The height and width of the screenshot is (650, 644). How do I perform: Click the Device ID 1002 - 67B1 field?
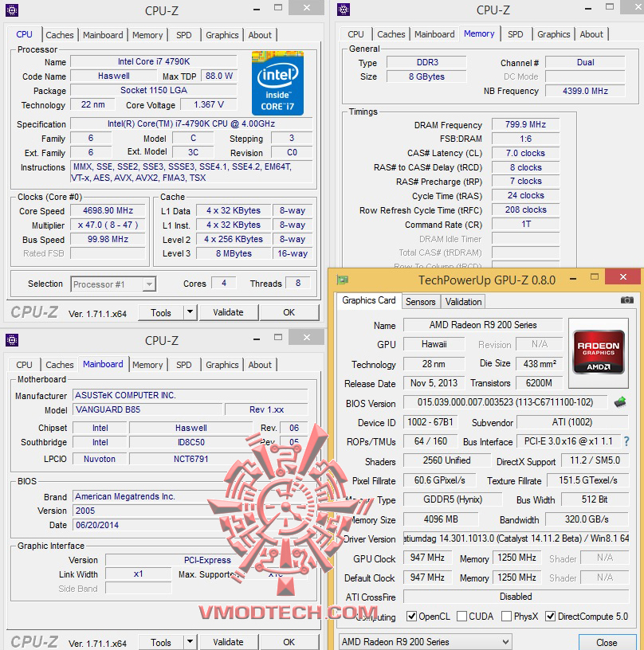[430, 422]
